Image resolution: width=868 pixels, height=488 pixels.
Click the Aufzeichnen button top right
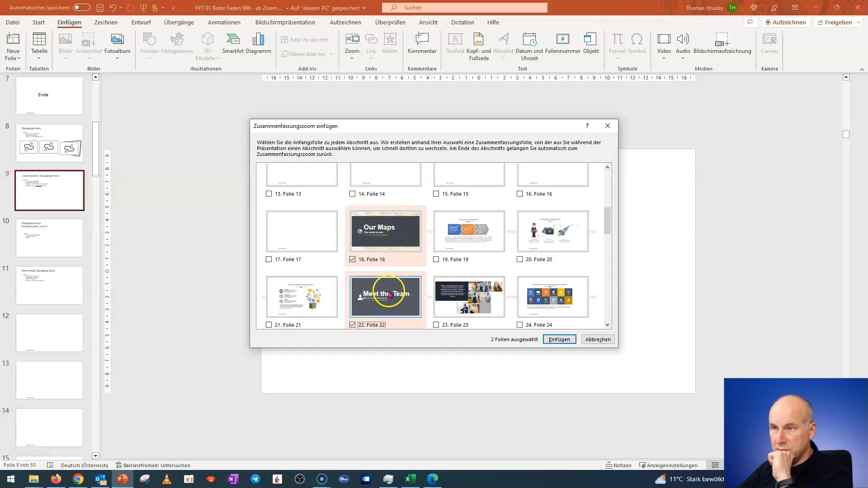[x=786, y=22]
